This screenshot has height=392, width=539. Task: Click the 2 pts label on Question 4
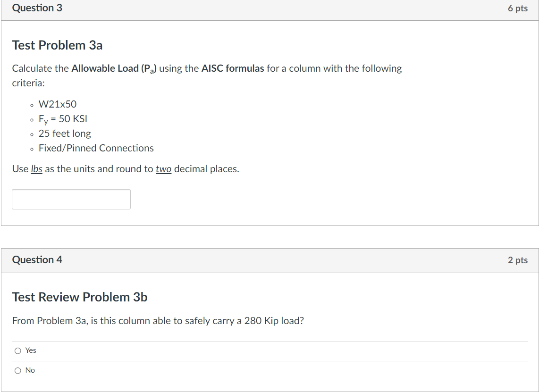[x=518, y=260]
